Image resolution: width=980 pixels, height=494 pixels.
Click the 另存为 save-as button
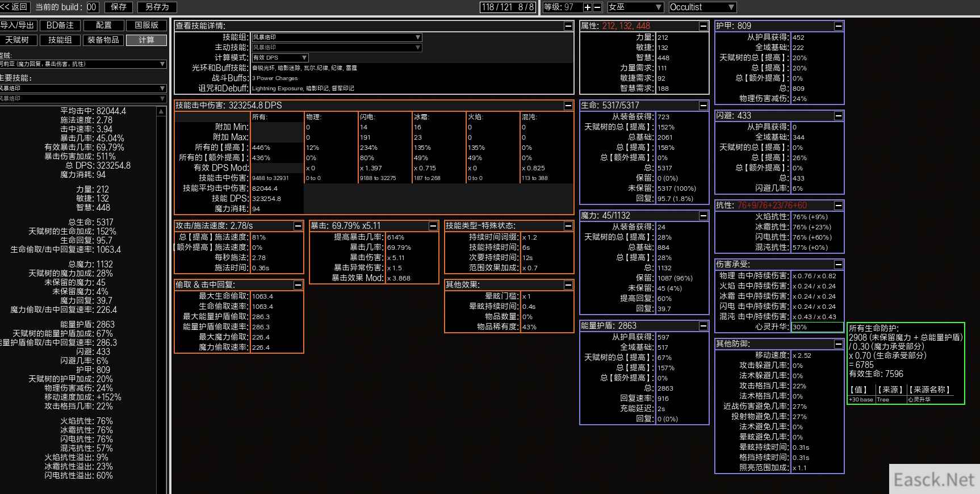click(157, 7)
